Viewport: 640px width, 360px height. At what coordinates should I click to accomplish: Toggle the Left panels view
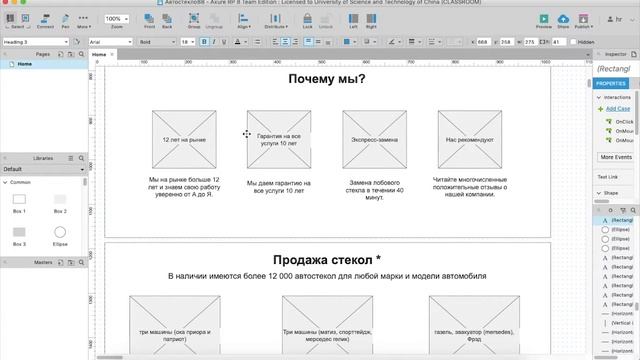353,21
